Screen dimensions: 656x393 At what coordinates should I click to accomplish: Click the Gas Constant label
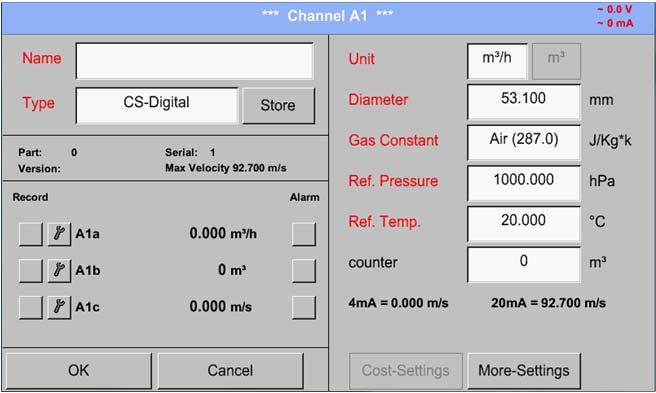393,140
